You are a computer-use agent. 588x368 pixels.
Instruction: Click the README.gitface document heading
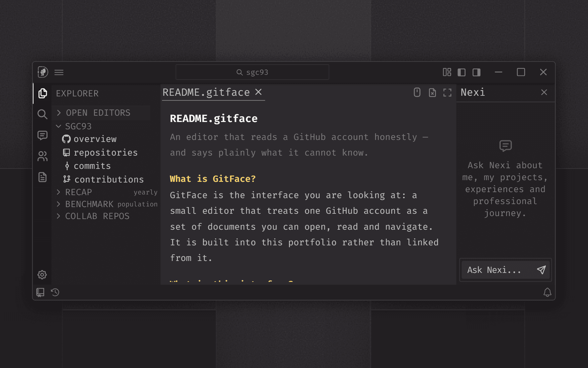[x=214, y=119]
